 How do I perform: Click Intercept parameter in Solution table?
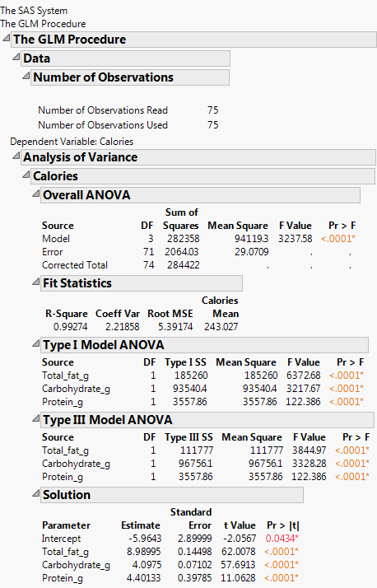(61, 539)
